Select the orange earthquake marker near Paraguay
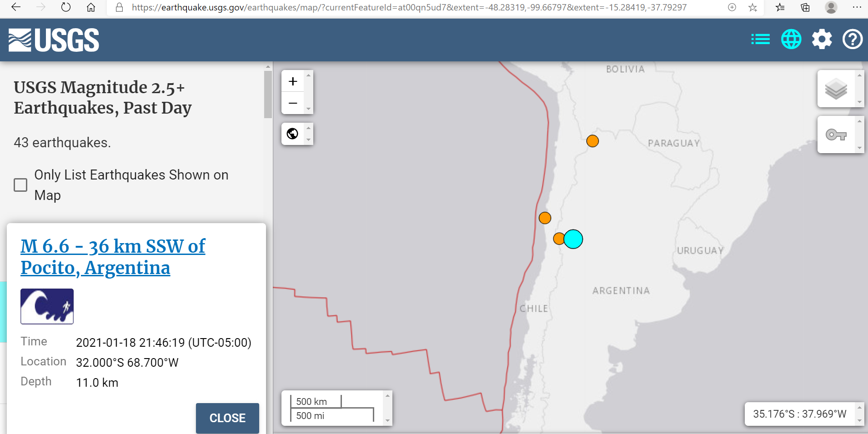Screen dimensions: 868x434 tap(592, 141)
